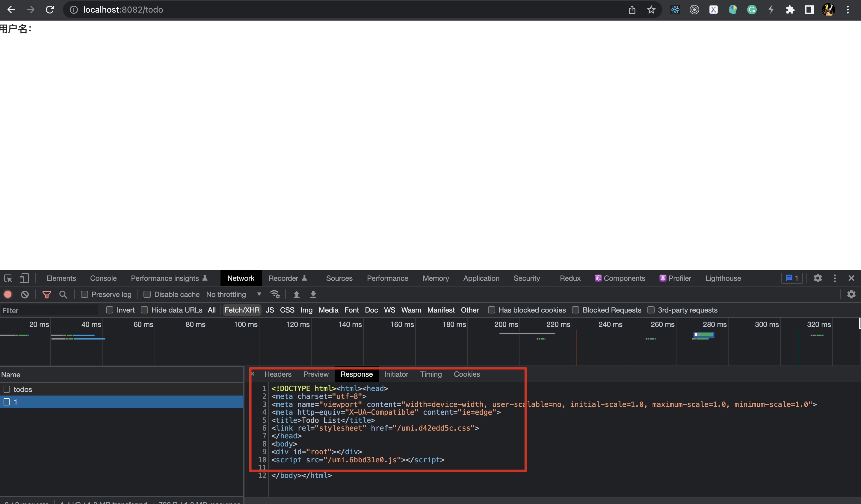The width and height of the screenshot is (861, 504).
Task: Click the export HAR download icon
Action: click(x=313, y=294)
